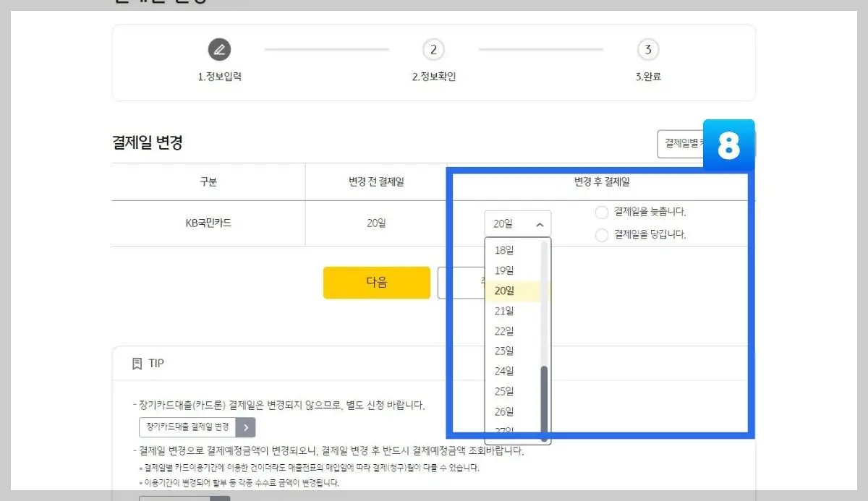Click the circled number 3 완료 step icon

[x=648, y=50]
